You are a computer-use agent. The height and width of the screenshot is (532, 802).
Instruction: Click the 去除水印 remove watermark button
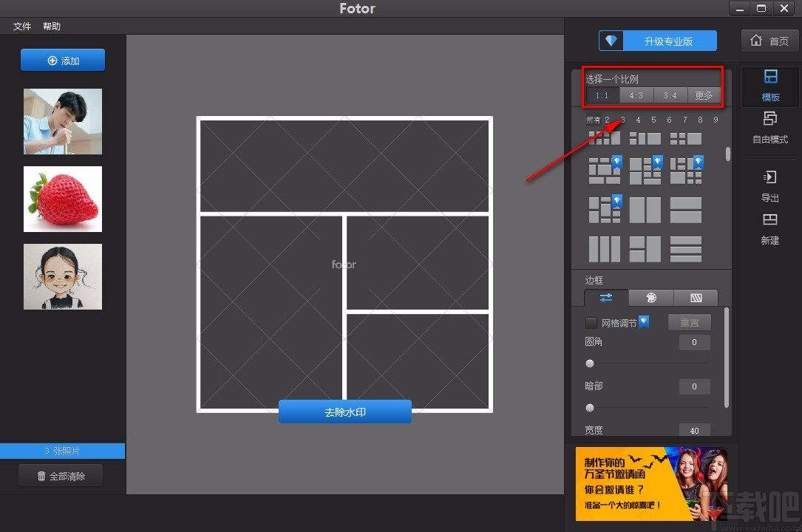344,412
